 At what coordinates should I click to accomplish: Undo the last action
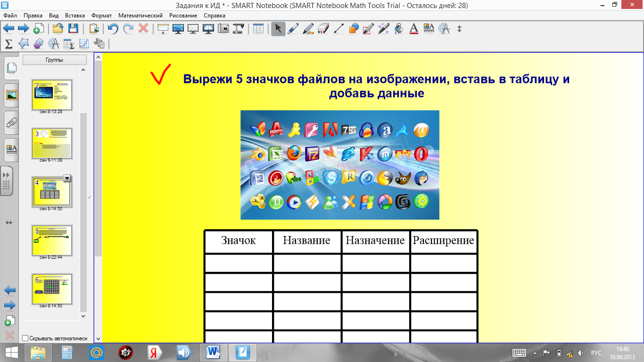[x=113, y=28]
